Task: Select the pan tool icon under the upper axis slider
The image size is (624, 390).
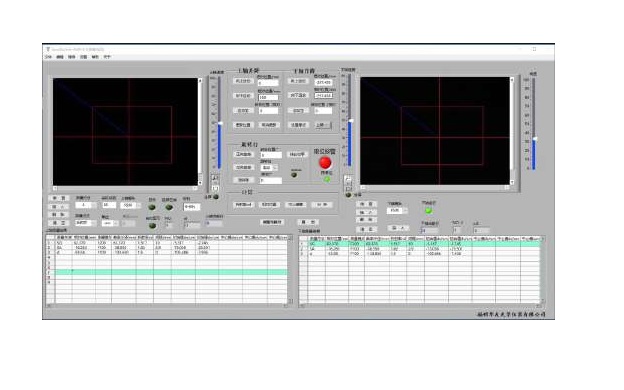Action: tap(215, 187)
